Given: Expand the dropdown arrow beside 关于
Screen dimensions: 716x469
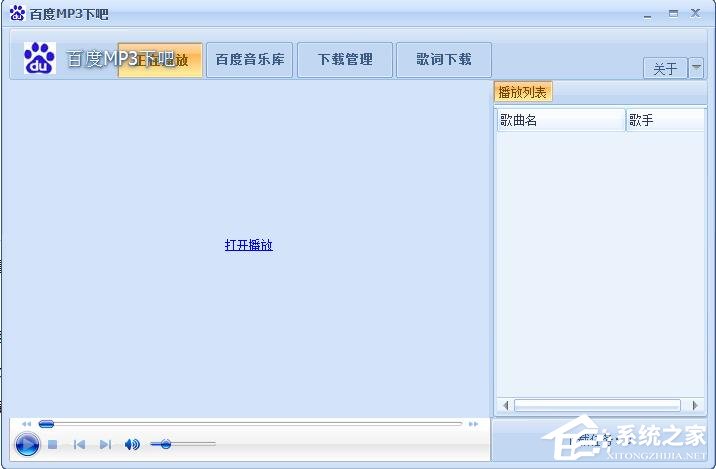Looking at the screenshot, I should [696, 69].
